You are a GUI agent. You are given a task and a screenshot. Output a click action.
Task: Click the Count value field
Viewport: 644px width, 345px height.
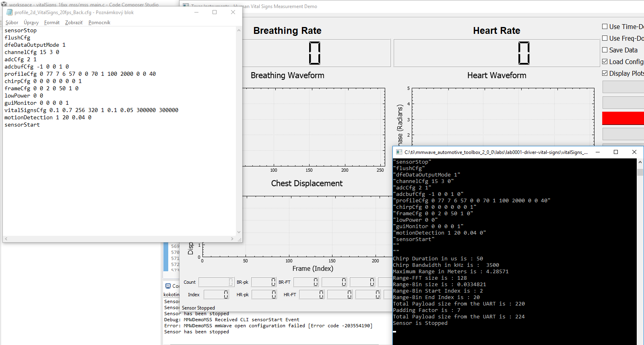(x=216, y=282)
